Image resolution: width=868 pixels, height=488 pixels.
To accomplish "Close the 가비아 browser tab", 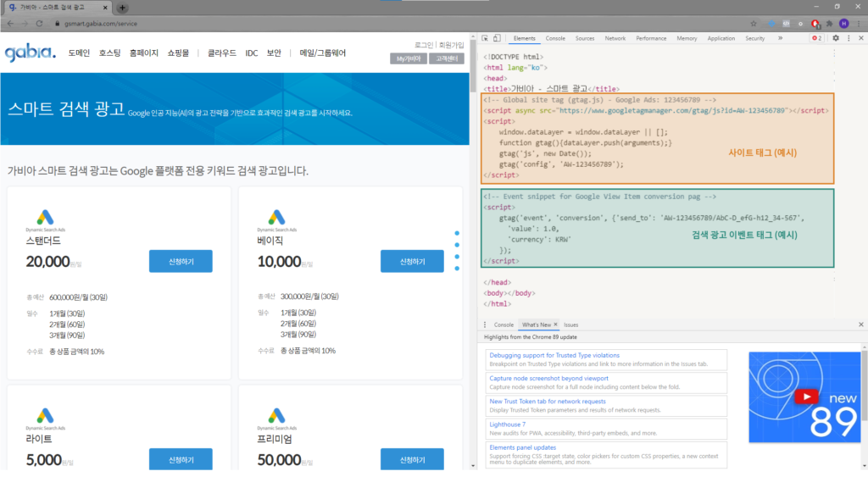I will (105, 8).
